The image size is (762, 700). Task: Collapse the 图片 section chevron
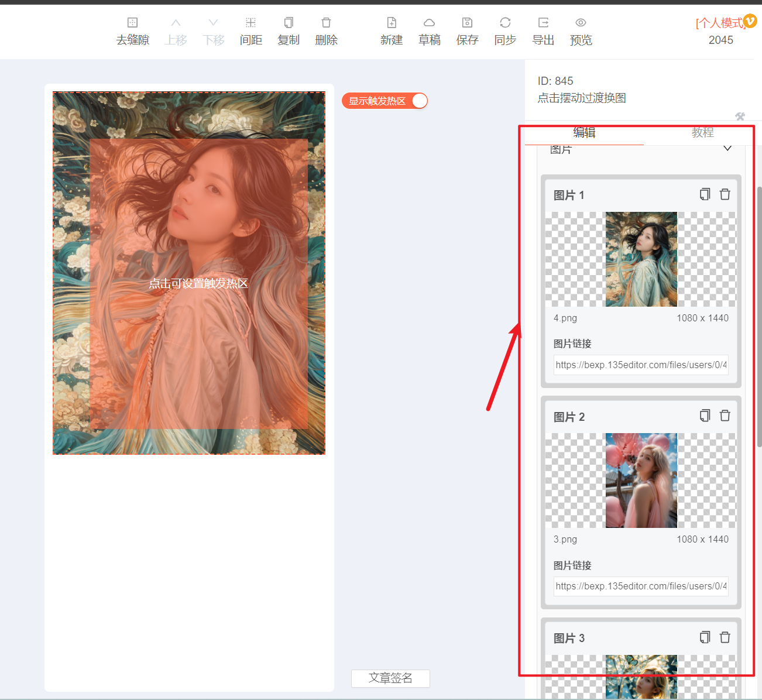(727, 148)
